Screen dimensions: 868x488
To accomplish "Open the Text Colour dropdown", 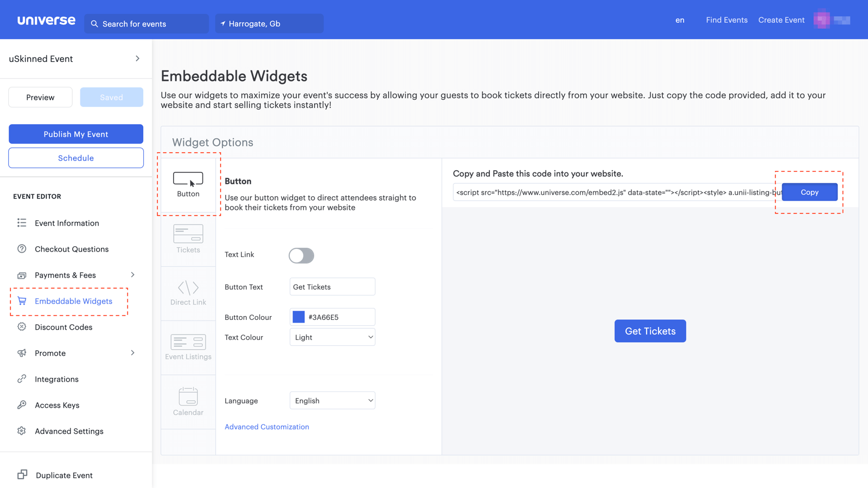I will (332, 337).
